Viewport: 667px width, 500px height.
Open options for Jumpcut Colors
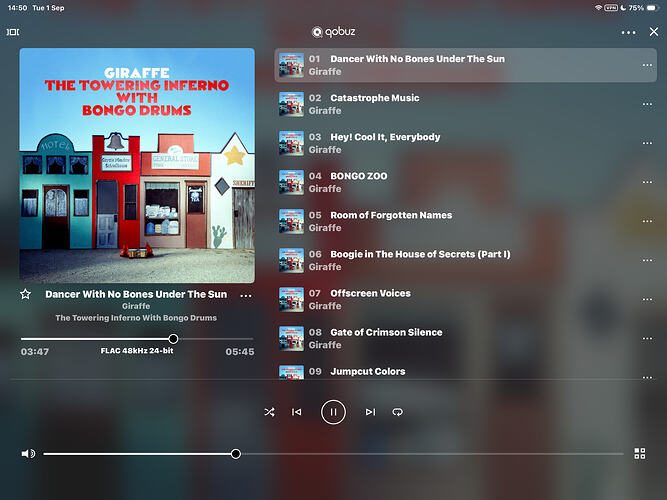pyautogui.click(x=647, y=377)
